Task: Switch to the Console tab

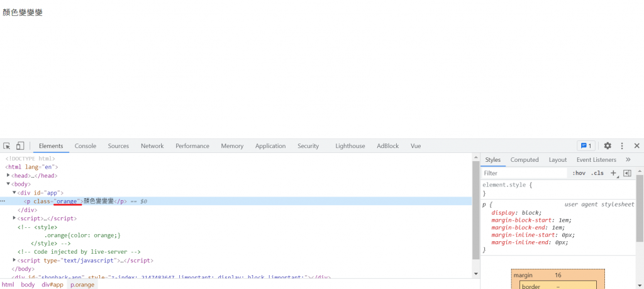Action: coord(86,146)
